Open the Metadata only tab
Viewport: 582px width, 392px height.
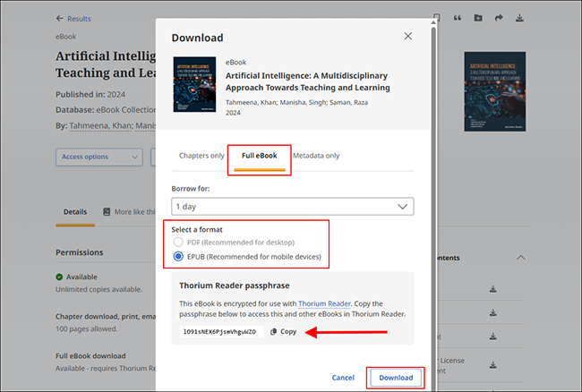[x=316, y=156]
